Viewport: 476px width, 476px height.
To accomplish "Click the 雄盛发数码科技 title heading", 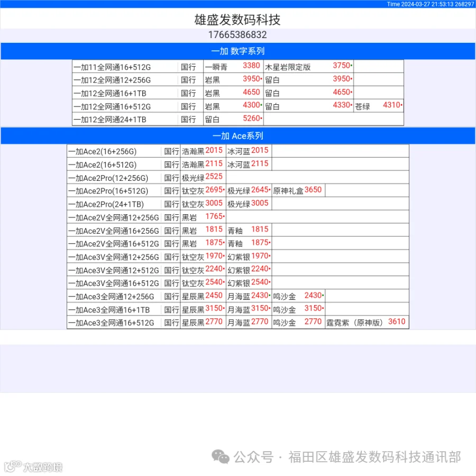I will pos(237,20).
